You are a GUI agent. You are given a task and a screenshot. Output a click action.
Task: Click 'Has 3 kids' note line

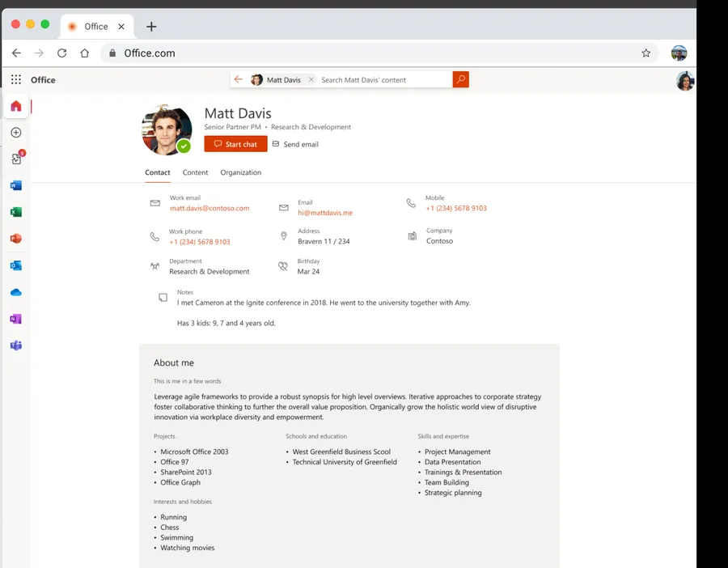(226, 324)
